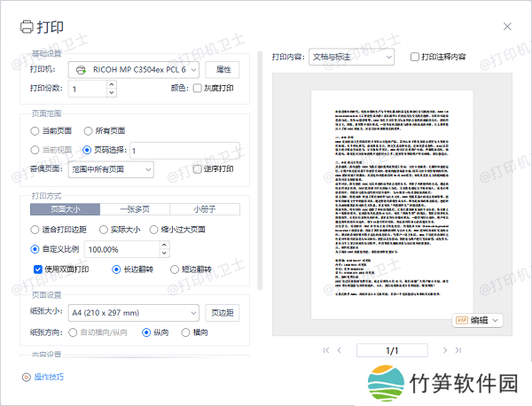
Task: Go to the first preview page
Action: click(325, 351)
